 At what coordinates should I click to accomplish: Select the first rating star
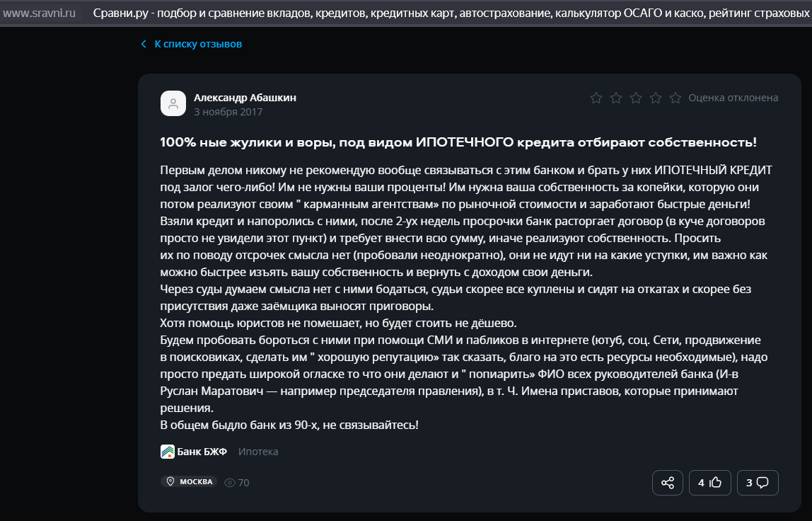[x=596, y=98]
